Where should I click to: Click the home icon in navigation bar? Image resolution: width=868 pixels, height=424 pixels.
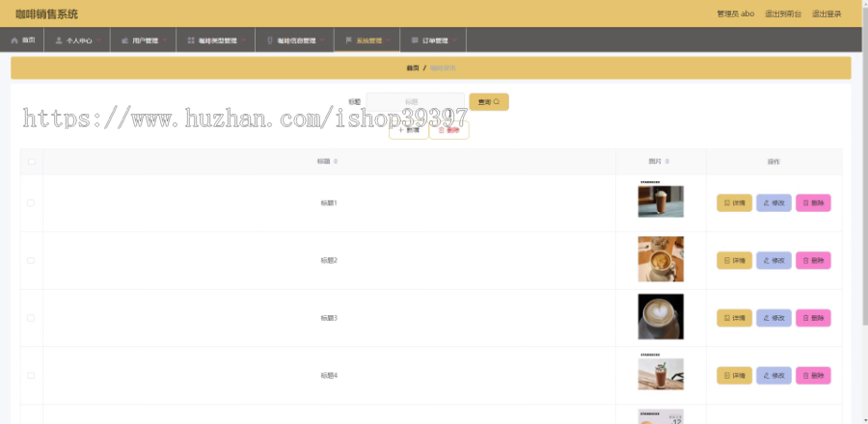pos(14,40)
